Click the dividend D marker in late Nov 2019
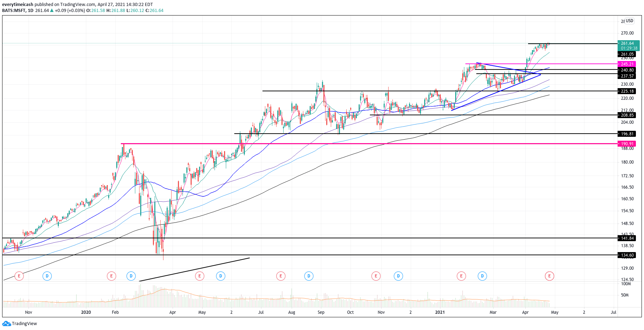The height and width of the screenshot is (330, 644). click(47, 276)
